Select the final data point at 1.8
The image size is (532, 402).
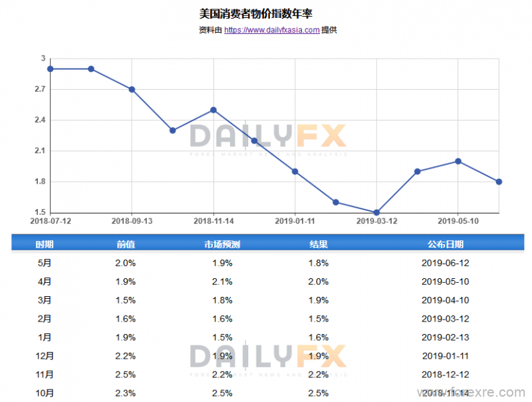tap(499, 182)
